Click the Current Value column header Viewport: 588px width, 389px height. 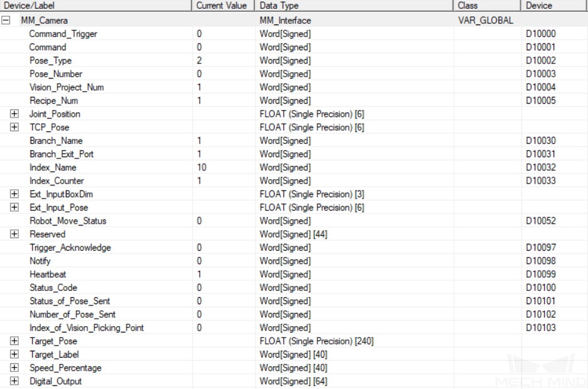coord(224,6)
